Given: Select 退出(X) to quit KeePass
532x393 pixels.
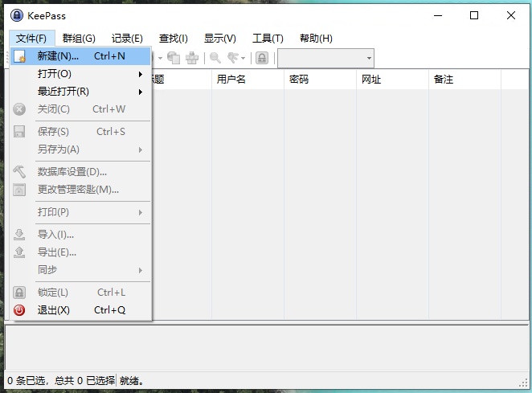Looking at the screenshot, I should [x=54, y=310].
